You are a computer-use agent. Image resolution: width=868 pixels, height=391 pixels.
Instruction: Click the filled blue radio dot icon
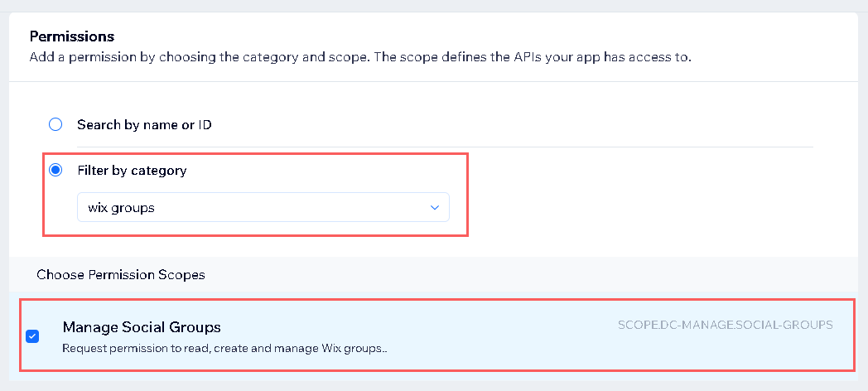point(55,170)
